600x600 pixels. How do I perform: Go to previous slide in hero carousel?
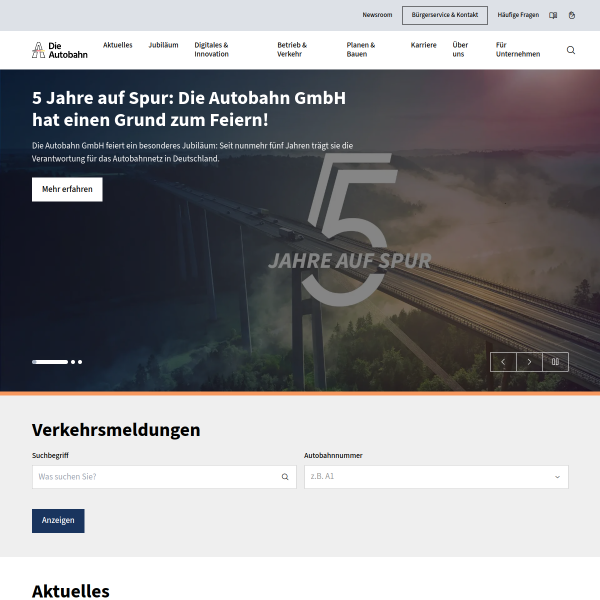pyautogui.click(x=503, y=362)
